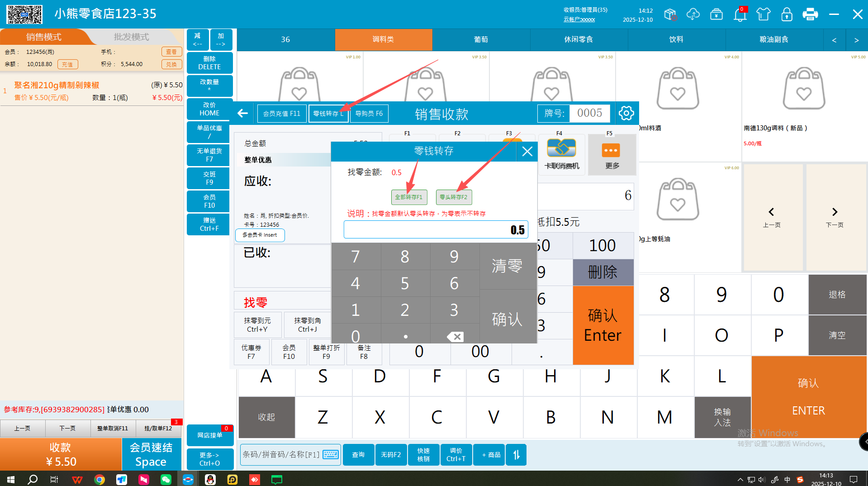The width and height of the screenshot is (868, 486).
Task: Click the 全部转存F1 button
Action: (x=408, y=197)
